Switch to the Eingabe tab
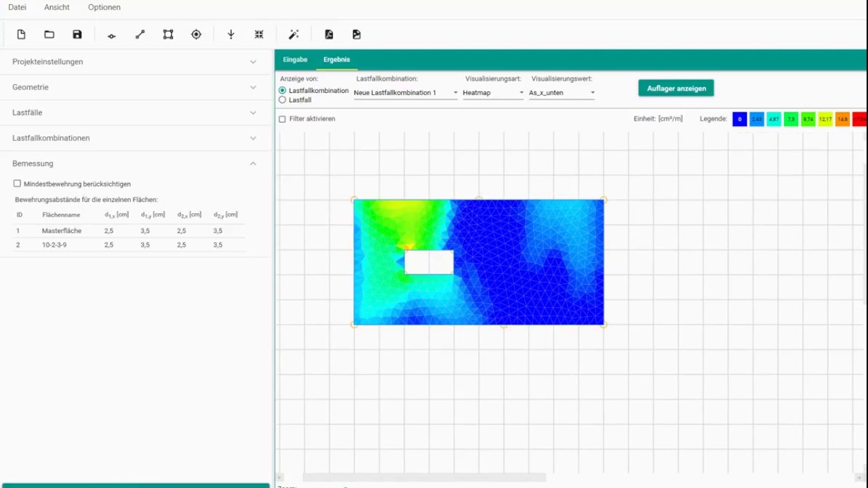The height and width of the screenshot is (488, 868). pos(295,60)
